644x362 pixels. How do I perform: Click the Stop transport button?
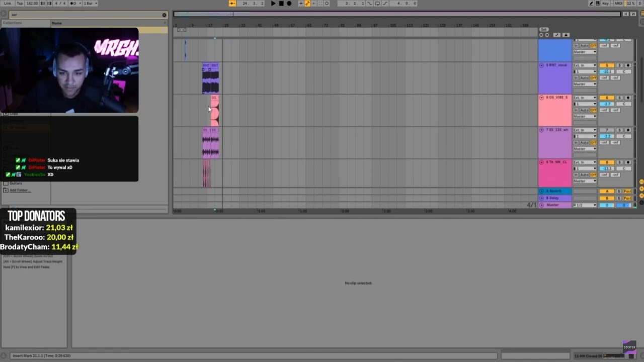coord(281,4)
